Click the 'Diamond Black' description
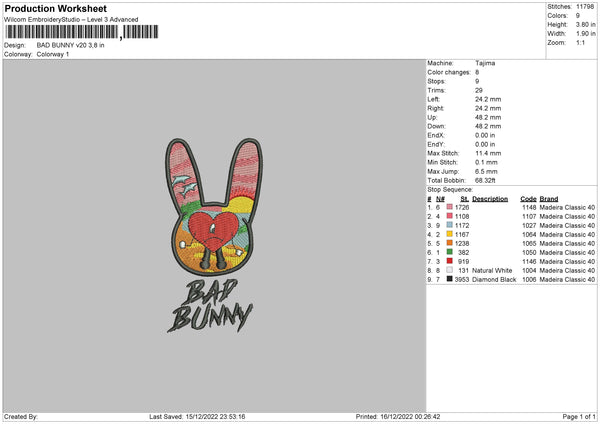600x424 pixels. pyautogui.click(x=494, y=280)
